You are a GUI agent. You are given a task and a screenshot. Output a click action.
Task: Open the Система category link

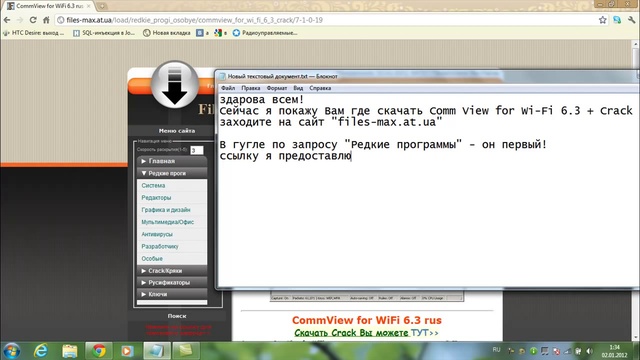(x=153, y=186)
